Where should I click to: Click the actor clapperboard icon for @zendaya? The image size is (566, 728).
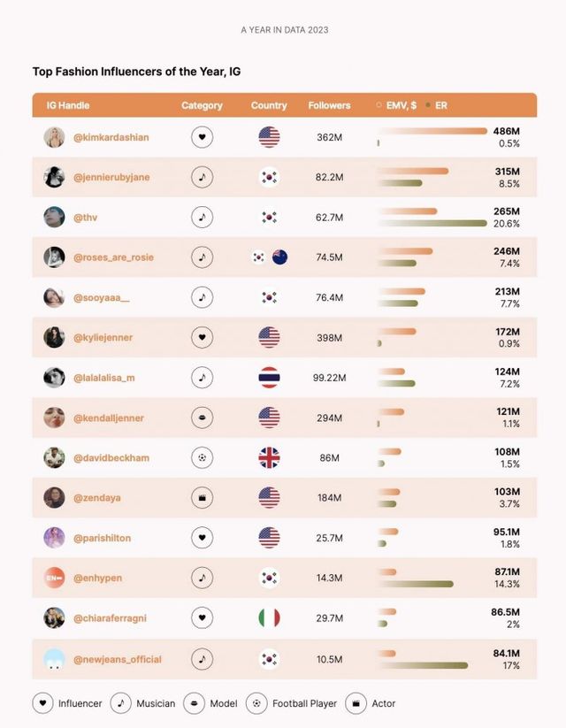tap(202, 497)
